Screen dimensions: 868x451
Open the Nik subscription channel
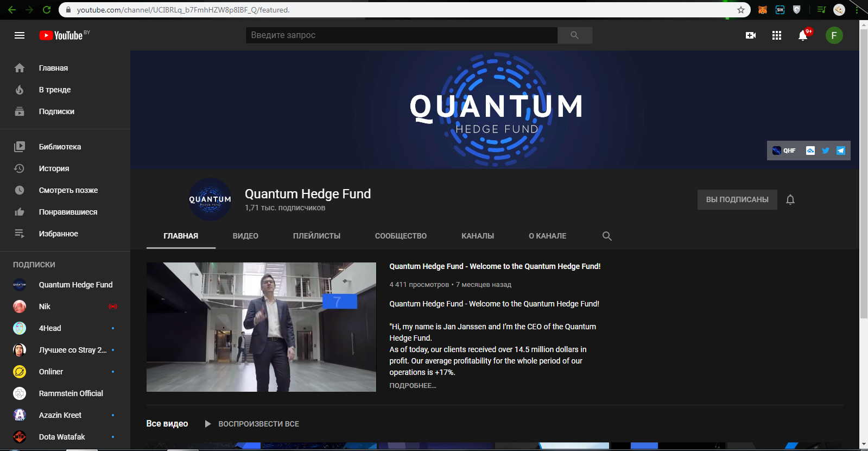(65, 306)
